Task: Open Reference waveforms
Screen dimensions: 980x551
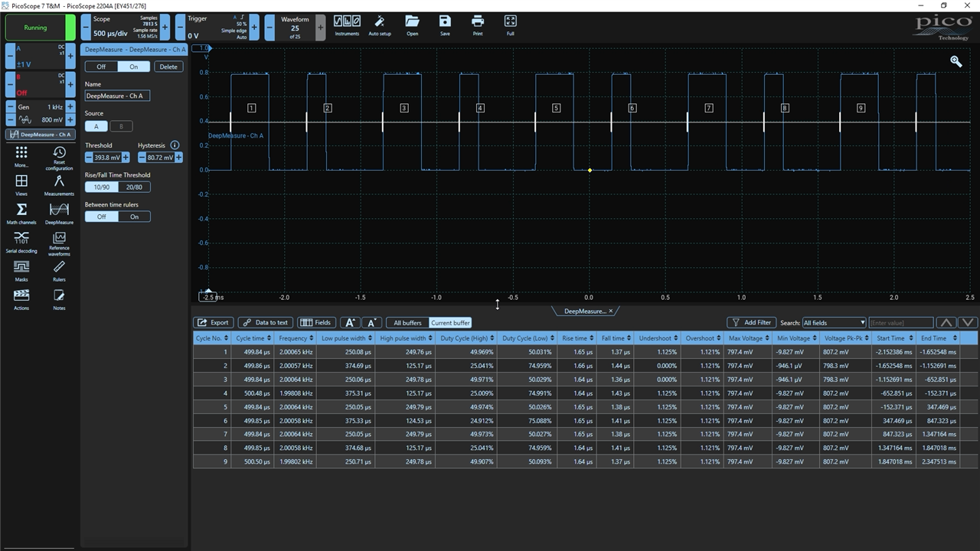Action: pyautogui.click(x=59, y=243)
